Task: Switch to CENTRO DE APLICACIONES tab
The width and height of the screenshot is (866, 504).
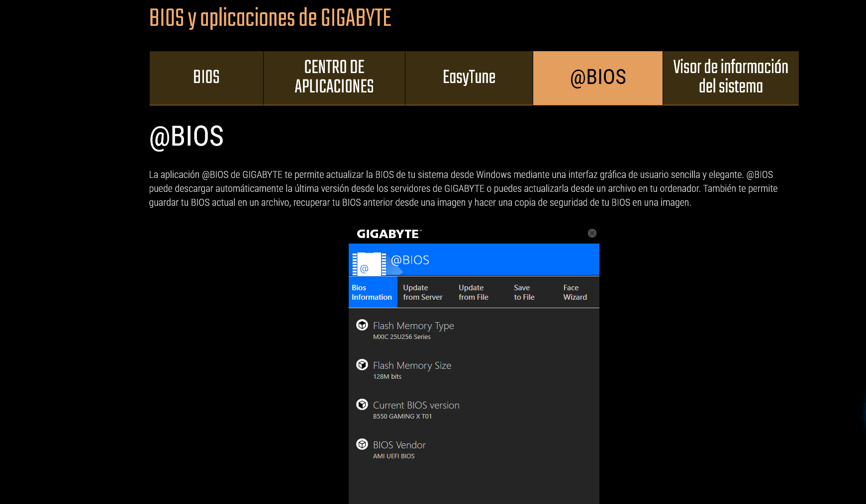Action: pyautogui.click(x=334, y=78)
